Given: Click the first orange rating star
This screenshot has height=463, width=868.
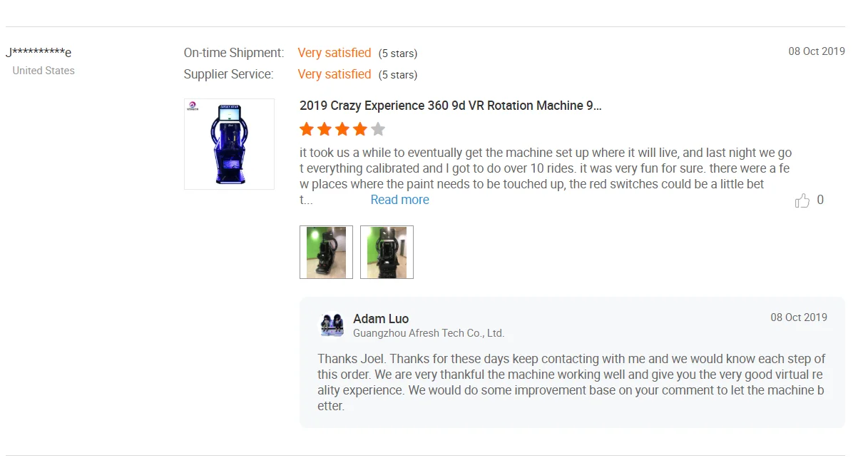Looking at the screenshot, I should pos(307,129).
